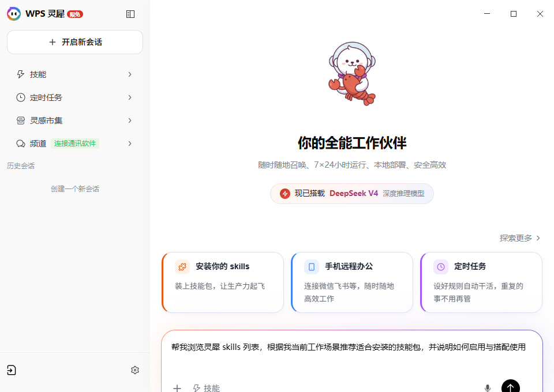Click the WPS 灵犀 logo icon
The image size is (554, 392).
click(14, 14)
